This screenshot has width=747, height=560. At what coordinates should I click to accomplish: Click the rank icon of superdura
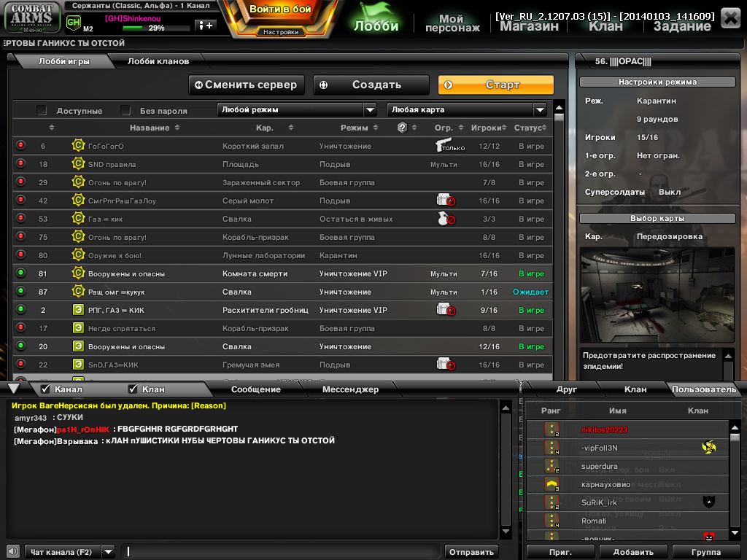click(x=551, y=466)
